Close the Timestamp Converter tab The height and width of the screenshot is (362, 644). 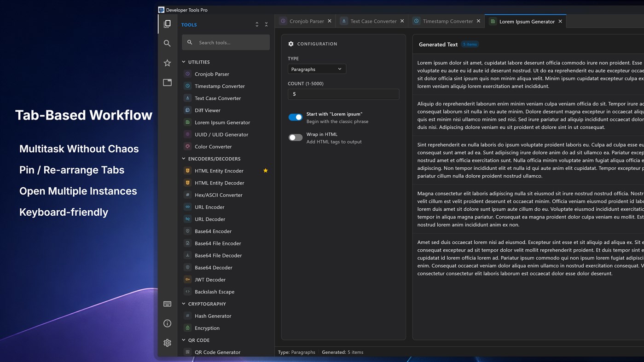point(478,21)
